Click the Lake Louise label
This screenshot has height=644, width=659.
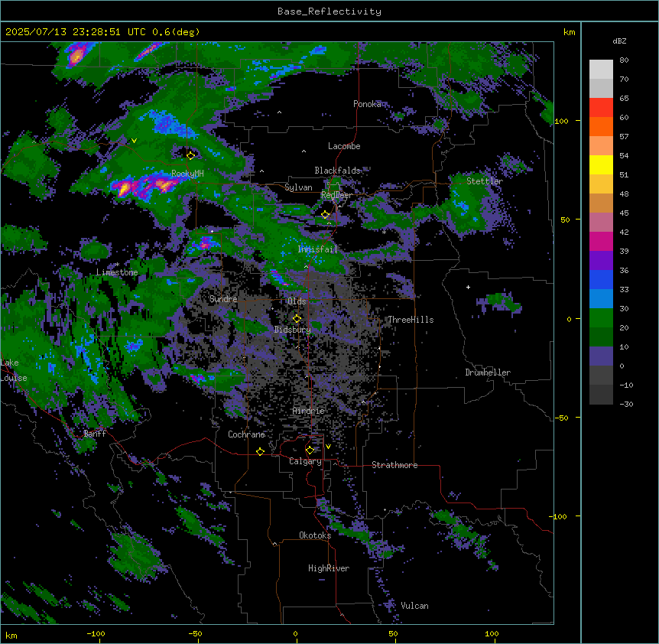12,370
